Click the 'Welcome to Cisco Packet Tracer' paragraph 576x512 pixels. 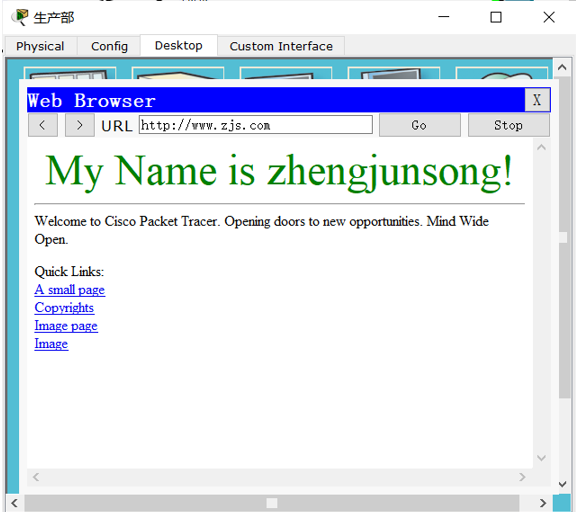[262, 230]
